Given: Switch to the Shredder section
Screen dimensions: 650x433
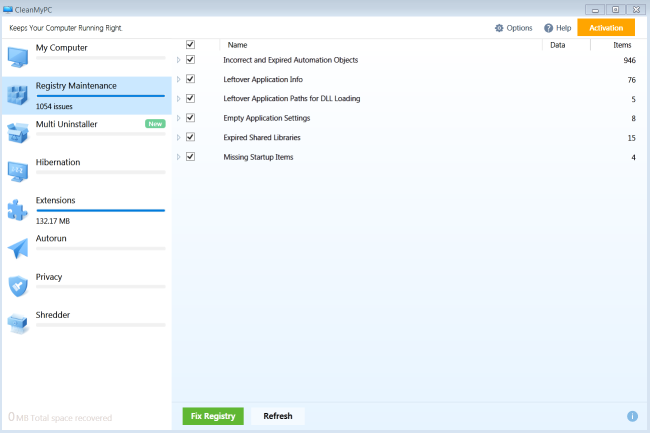Looking at the screenshot, I should (87, 324).
